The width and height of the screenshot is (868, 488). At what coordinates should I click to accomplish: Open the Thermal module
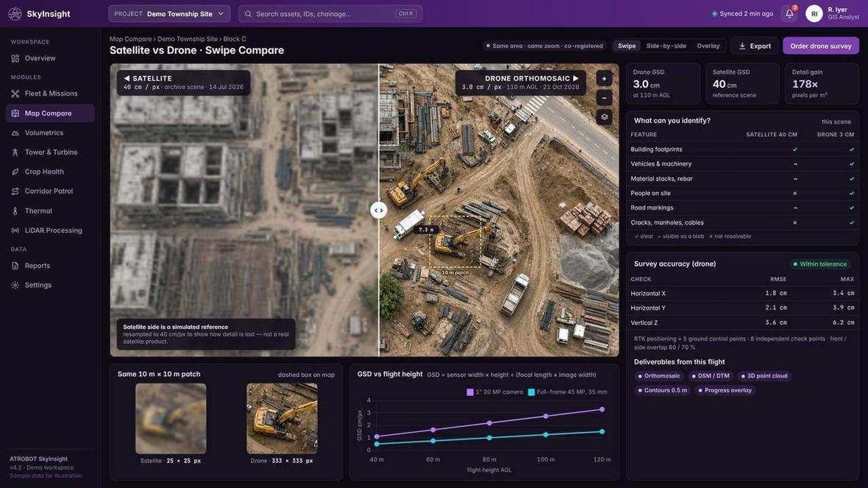tap(50, 211)
